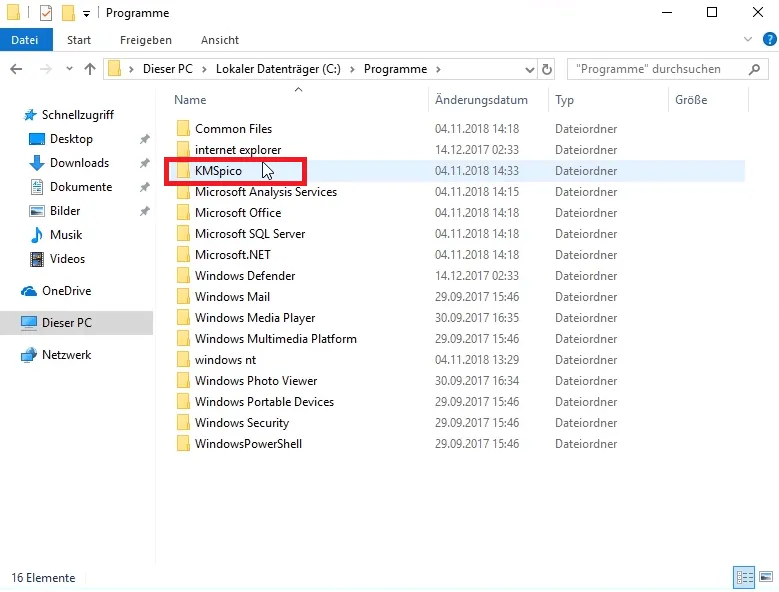Image resolution: width=779 pixels, height=592 pixels.
Task: Open the blue Help question mark icon
Action: [x=769, y=39]
